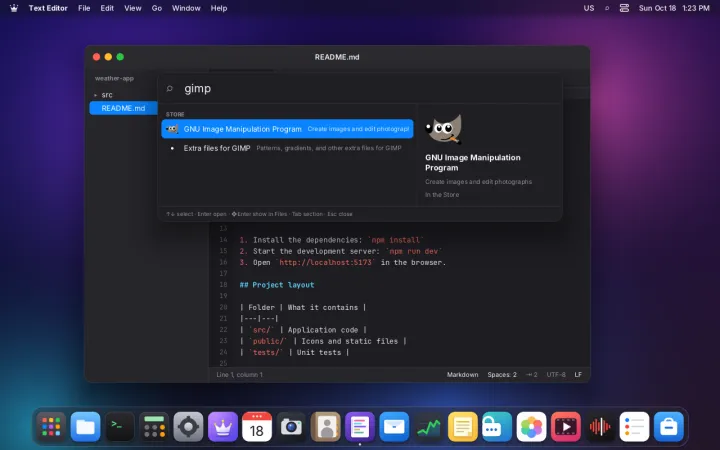720x450 pixels.
Task: Open the Text Editor application menu
Action: click(48, 8)
